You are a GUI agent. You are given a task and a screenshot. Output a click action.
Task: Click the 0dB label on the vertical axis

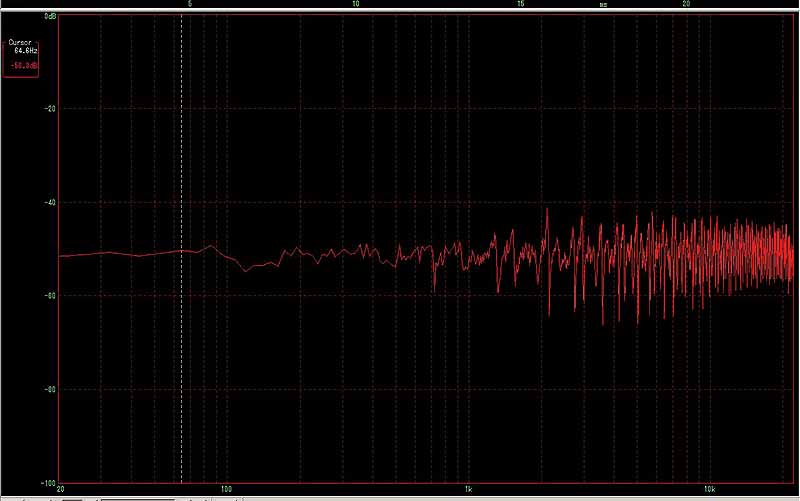(49, 18)
